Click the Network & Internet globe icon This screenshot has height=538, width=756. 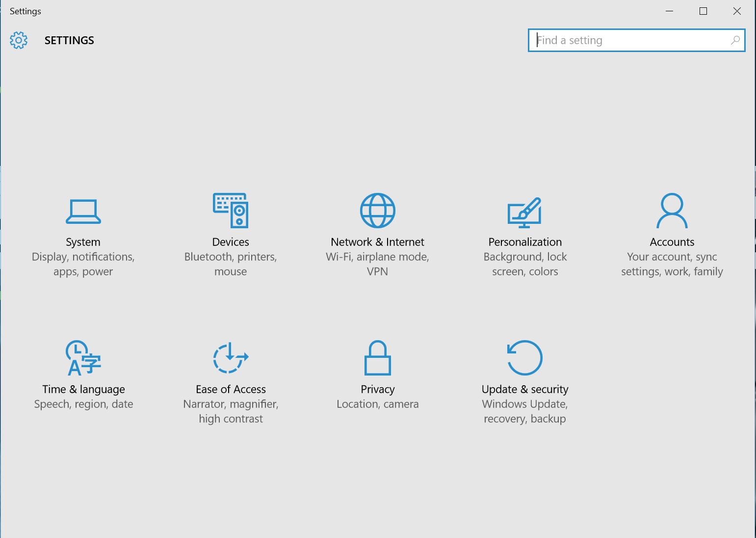(x=377, y=211)
